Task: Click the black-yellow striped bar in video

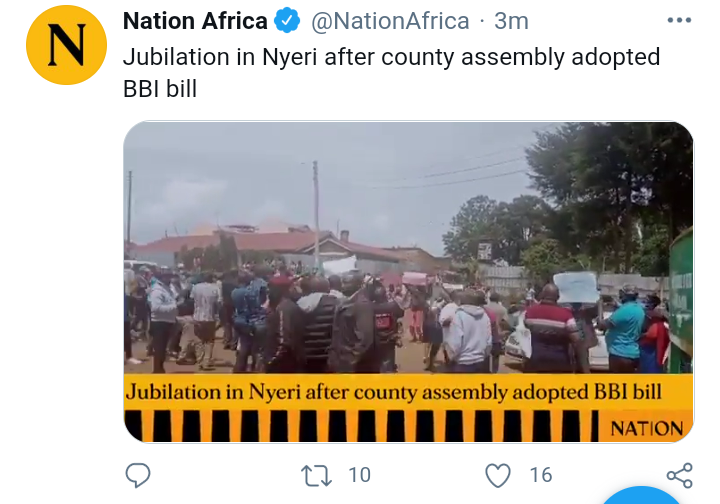Action: (361, 426)
